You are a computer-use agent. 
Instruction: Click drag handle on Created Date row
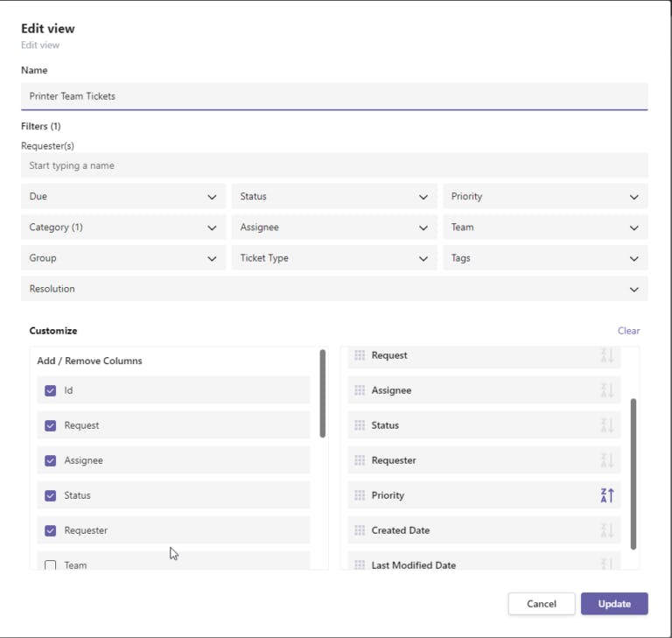360,530
